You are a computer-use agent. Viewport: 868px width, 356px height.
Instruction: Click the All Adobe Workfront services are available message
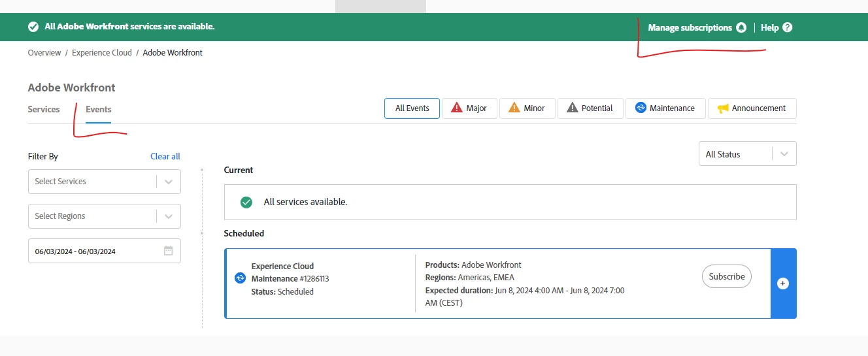(129, 27)
